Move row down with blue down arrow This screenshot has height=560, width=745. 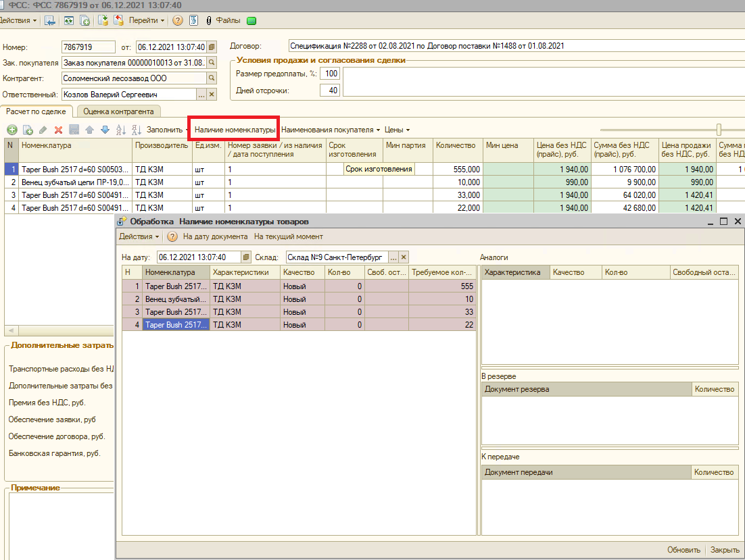[105, 130]
